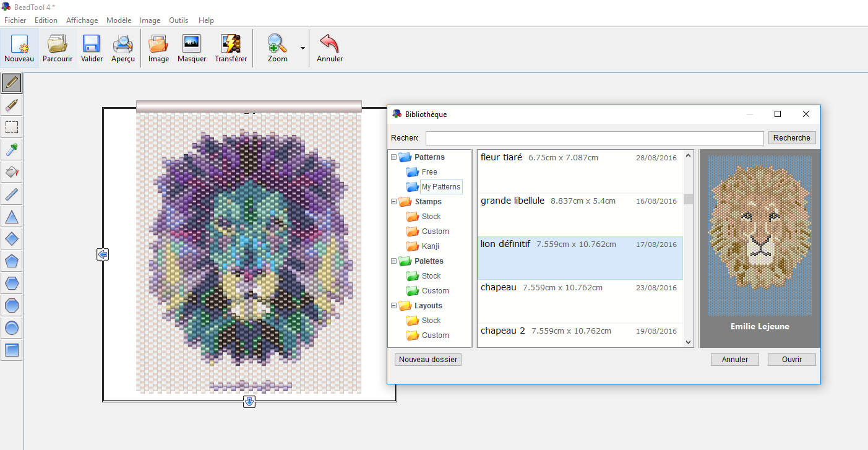Select the Kanji stamps folder
Image resolution: width=868 pixels, height=450 pixels.
tap(430, 246)
